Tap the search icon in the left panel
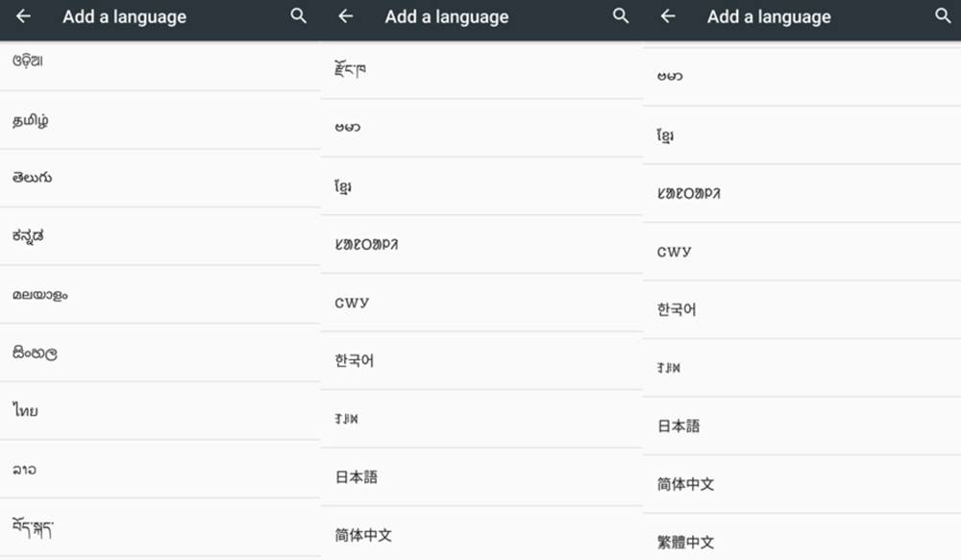This screenshot has width=961, height=560. tap(298, 16)
